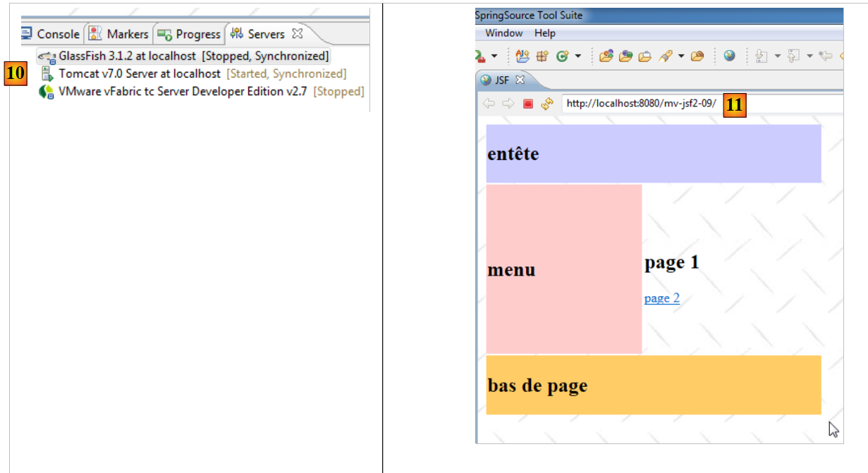Refresh the JSF browser page
The width and height of the screenshot is (868, 473).
coord(546,104)
